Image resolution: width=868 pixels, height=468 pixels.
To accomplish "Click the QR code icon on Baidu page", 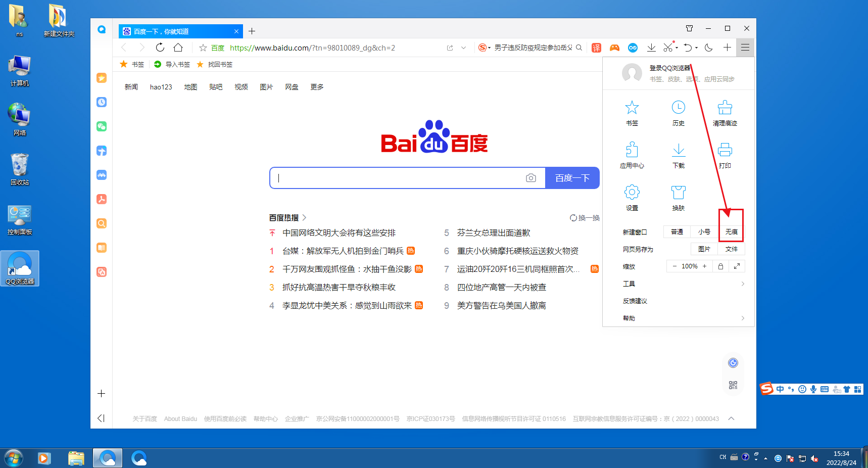I will 733,385.
